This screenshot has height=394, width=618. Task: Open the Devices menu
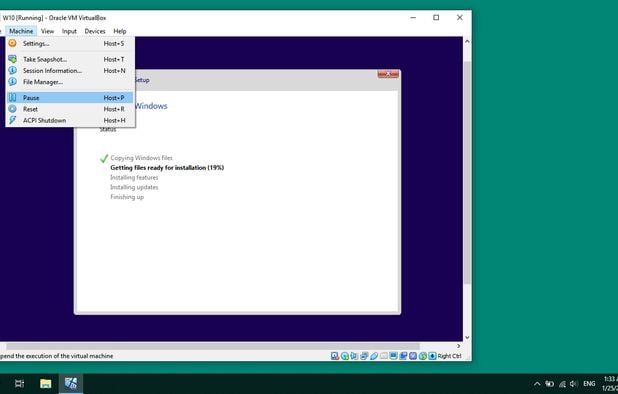[x=95, y=31]
